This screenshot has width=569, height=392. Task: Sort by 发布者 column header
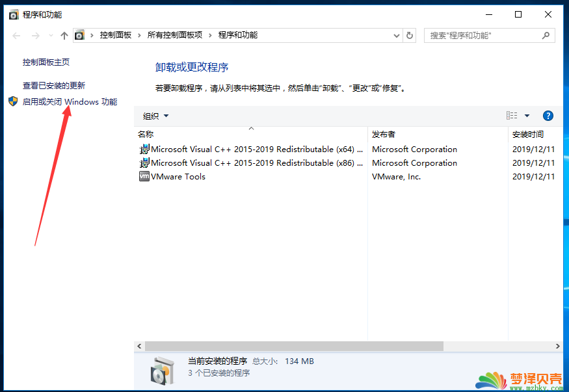pos(438,135)
